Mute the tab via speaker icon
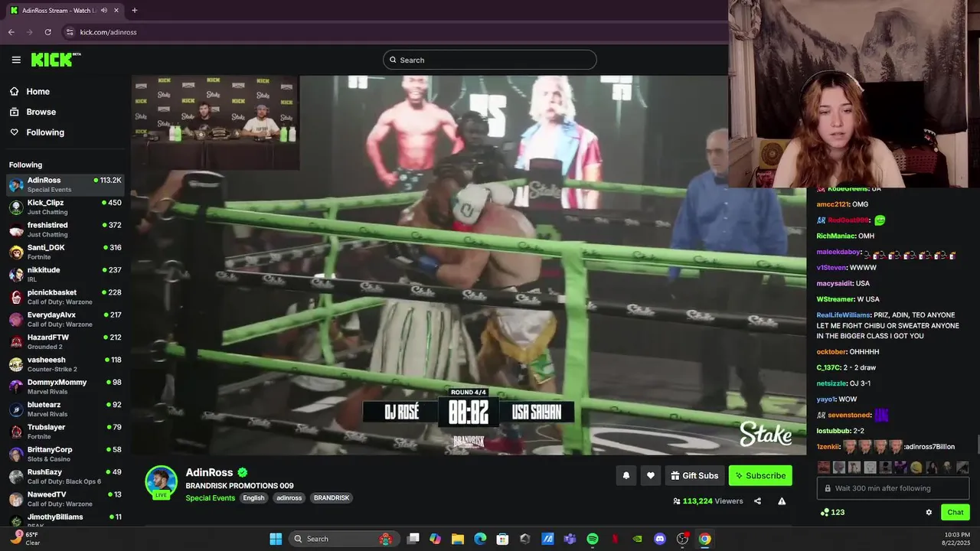This screenshot has height=551, width=980. tap(104, 11)
